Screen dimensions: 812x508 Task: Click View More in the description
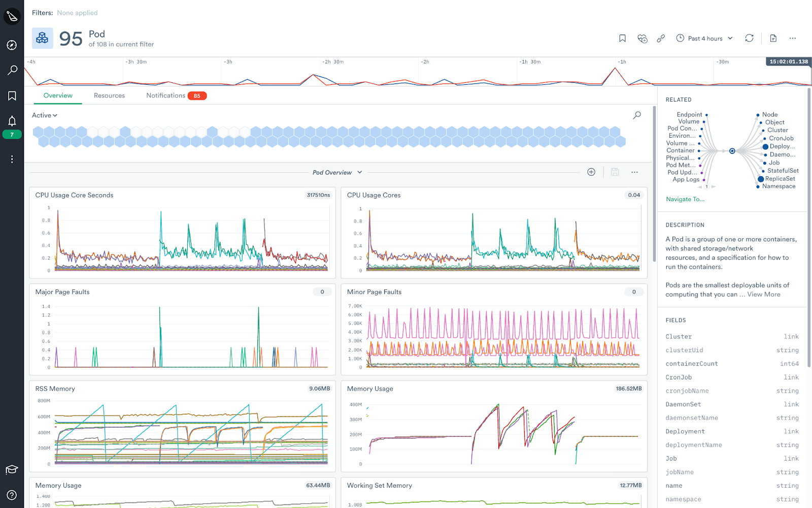tap(764, 294)
